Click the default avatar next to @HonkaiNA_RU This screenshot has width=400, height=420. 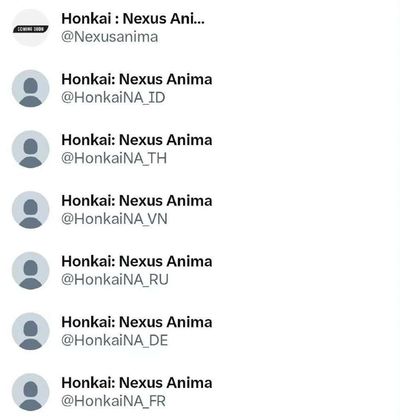pyautogui.click(x=30, y=270)
